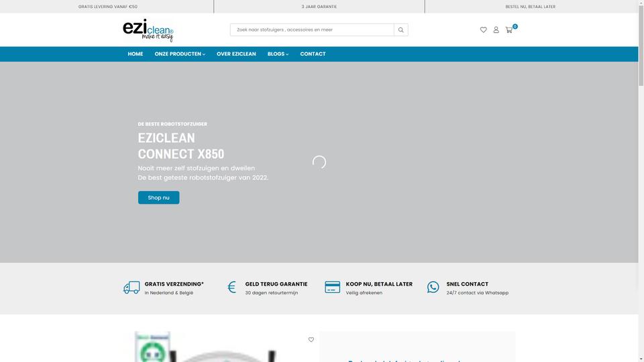Click '30 dagen retourtermijn' text
The height and width of the screenshot is (362, 644).
[x=272, y=293]
